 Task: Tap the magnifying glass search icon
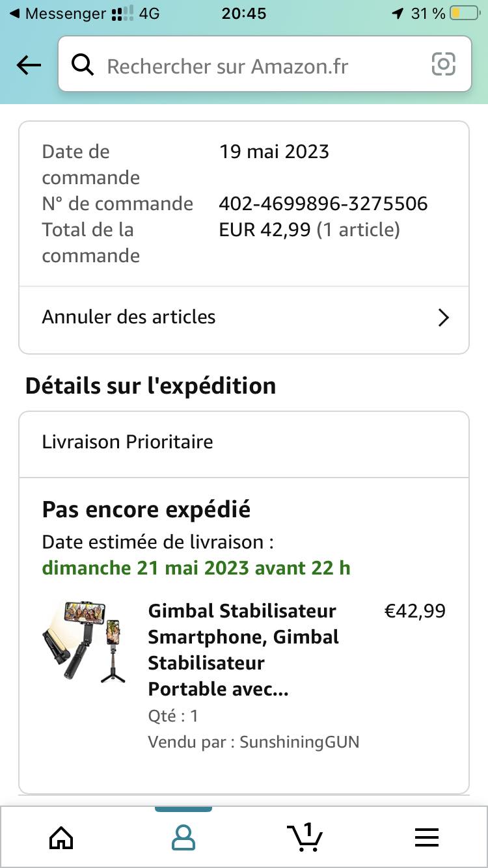click(x=83, y=65)
